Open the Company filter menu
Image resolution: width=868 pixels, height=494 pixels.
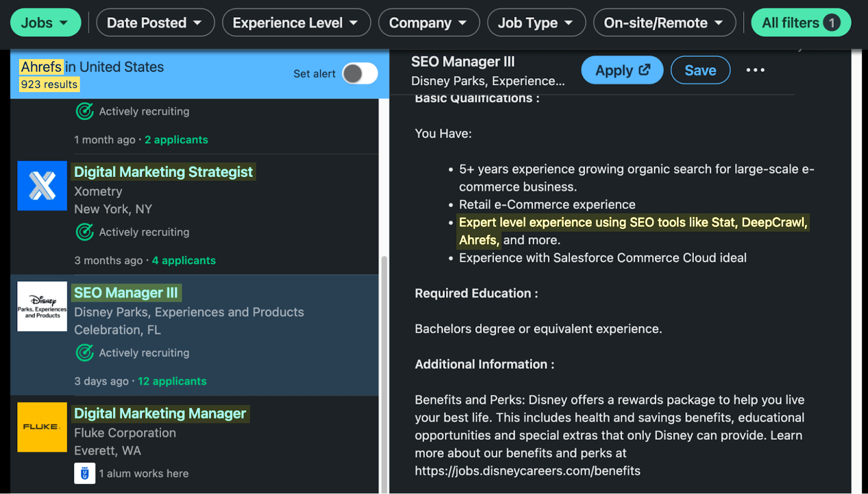point(429,22)
